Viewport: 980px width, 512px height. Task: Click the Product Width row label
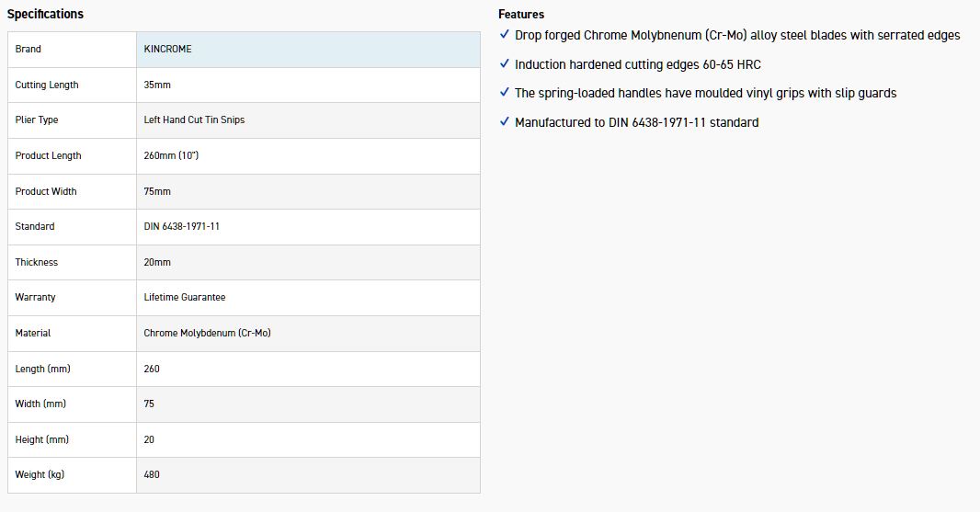(46, 191)
